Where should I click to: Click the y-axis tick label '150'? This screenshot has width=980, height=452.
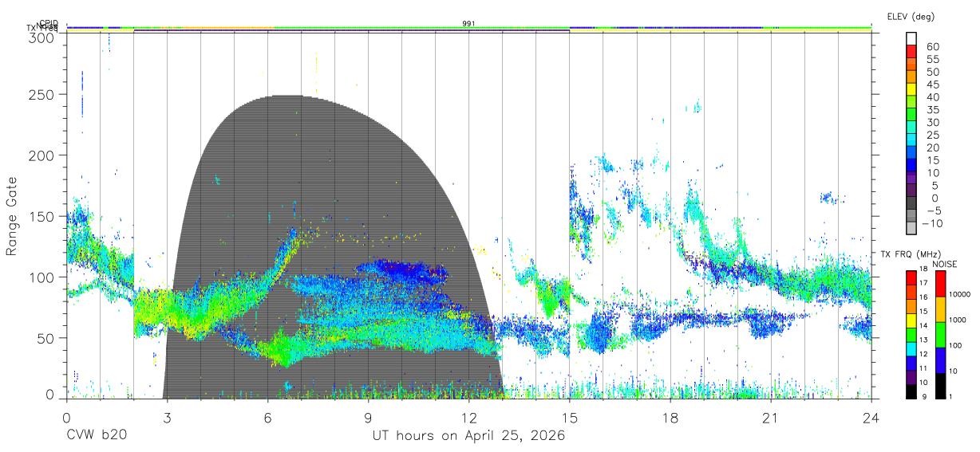tap(40, 216)
